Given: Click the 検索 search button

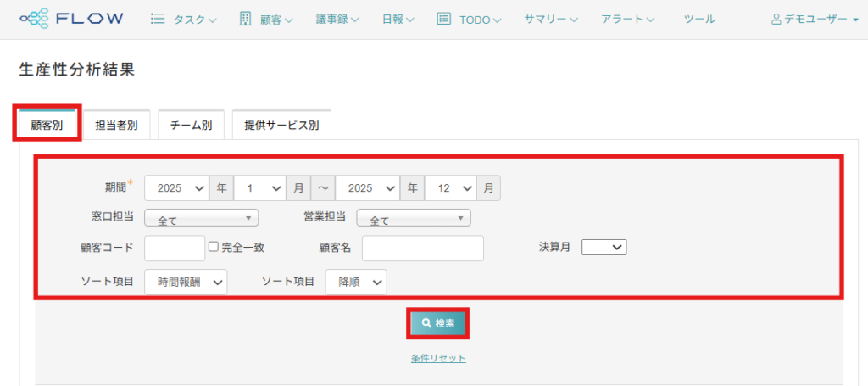Looking at the screenshot, I should click(437, 323).
